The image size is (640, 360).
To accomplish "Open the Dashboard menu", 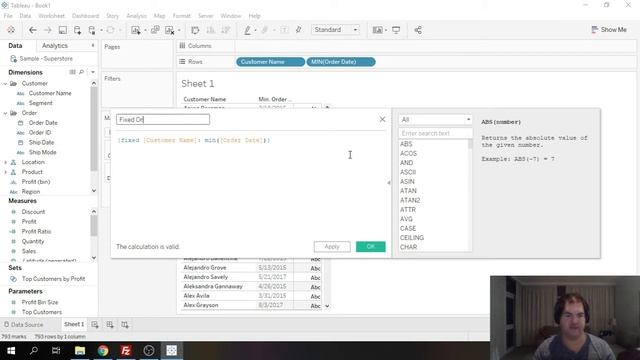I will (85, 16).
